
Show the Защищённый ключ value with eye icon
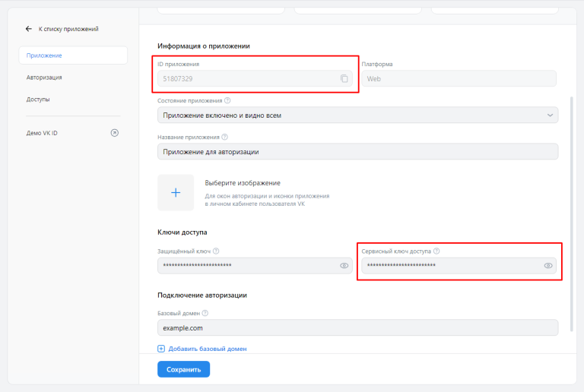(344, 266)
